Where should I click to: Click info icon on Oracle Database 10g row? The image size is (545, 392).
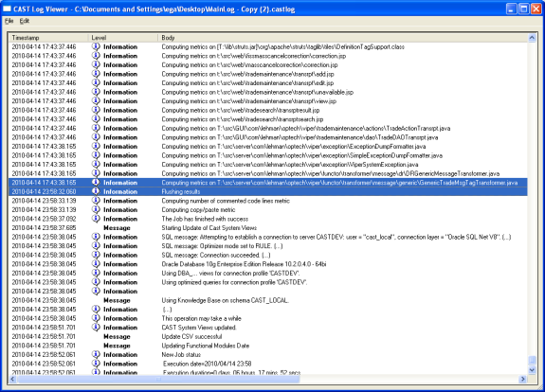(96, 263)
